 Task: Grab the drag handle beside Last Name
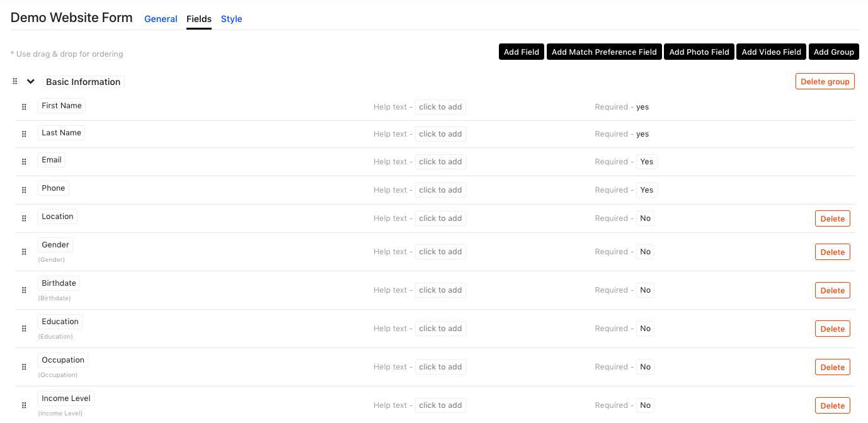[24, 133]
